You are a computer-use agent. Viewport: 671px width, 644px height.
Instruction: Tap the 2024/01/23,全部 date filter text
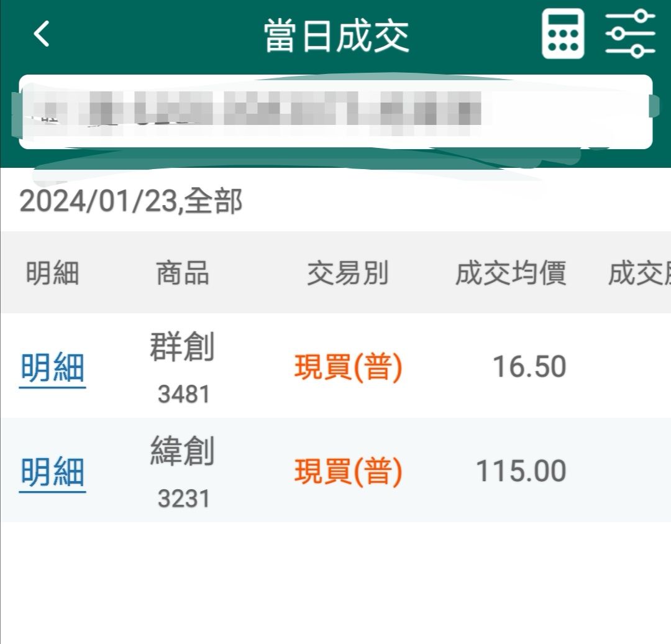coord(130,202)
